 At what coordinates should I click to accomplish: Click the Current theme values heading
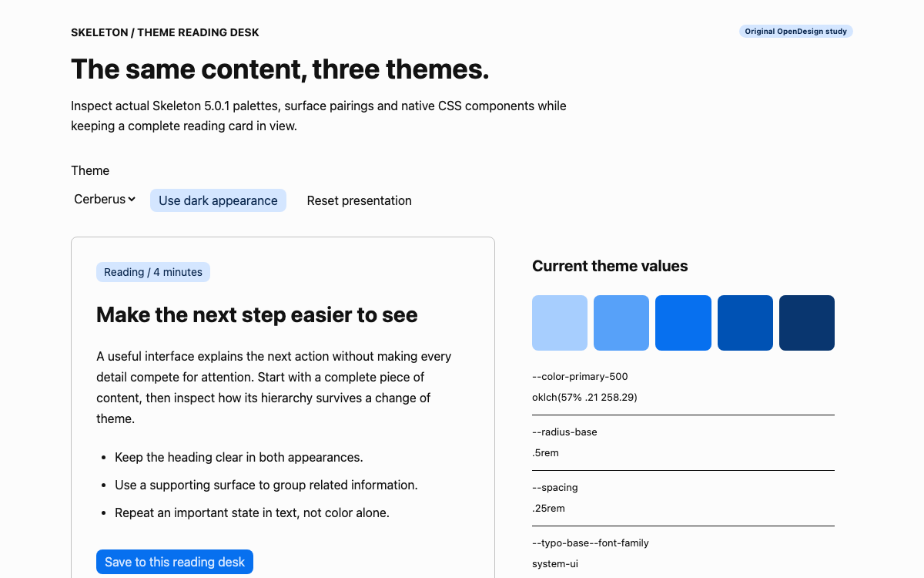(x=610, y=266)
